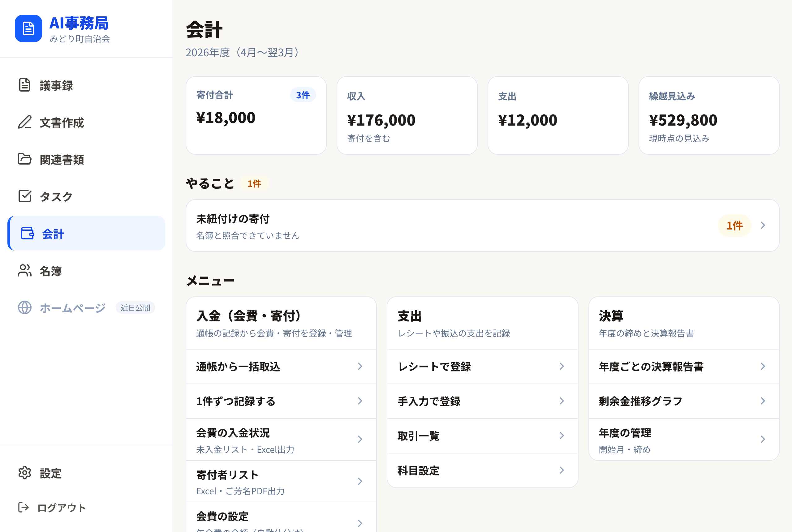Open 通帳から一括取込 chevron arrow
This screenshot has width=792, height=532.
coord(360,366)
